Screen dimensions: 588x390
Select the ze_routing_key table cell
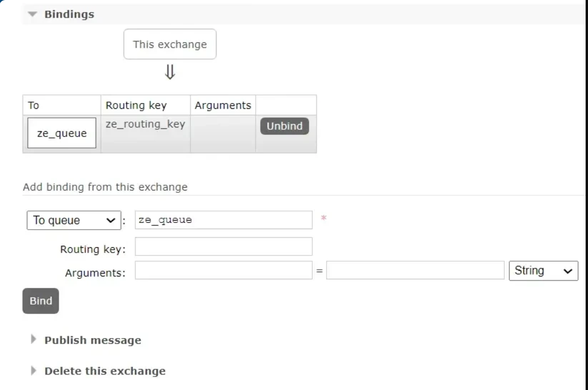click(145, 125)
